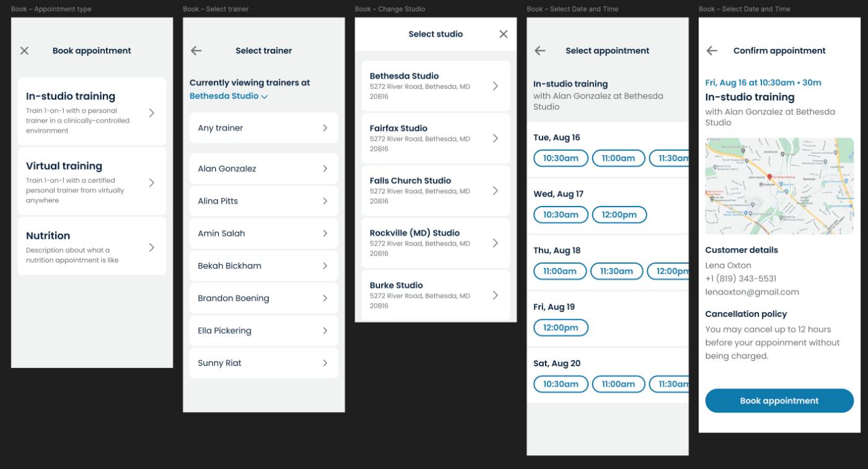Go back from Confirm appointment screen
This screenshot has width=868, height=469.
(x=712, y=51)
